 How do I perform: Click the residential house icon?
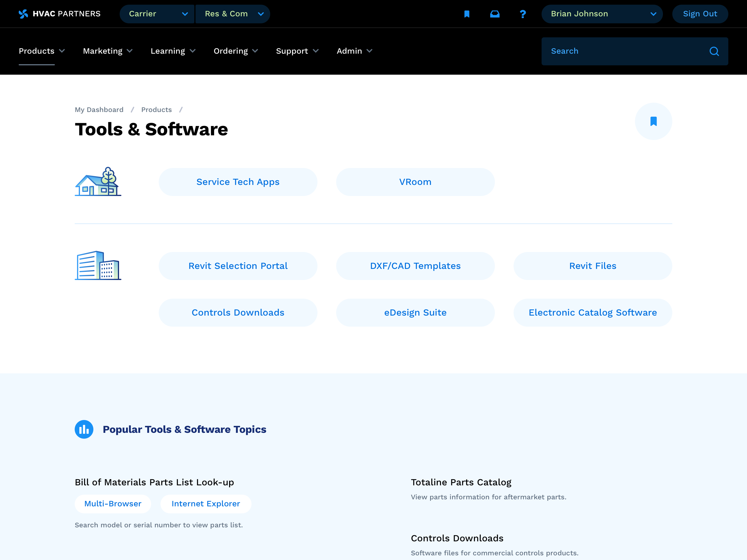coord(98,182)
